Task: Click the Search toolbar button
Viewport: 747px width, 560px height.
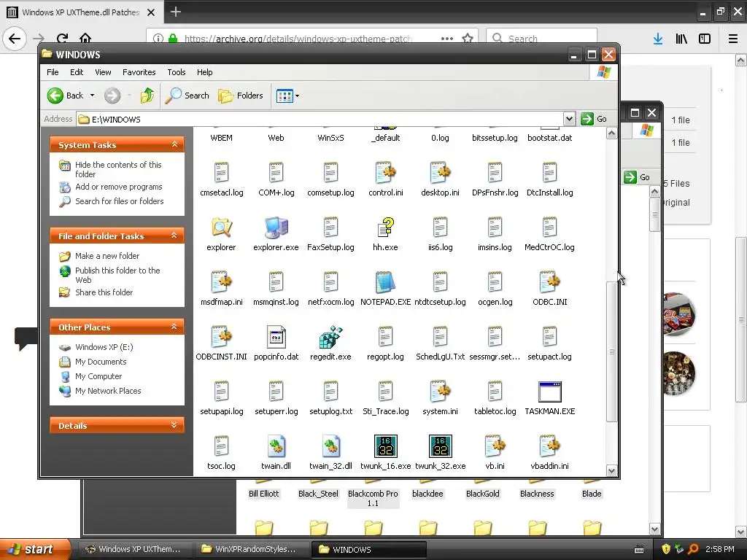Action: pos(187,96)
